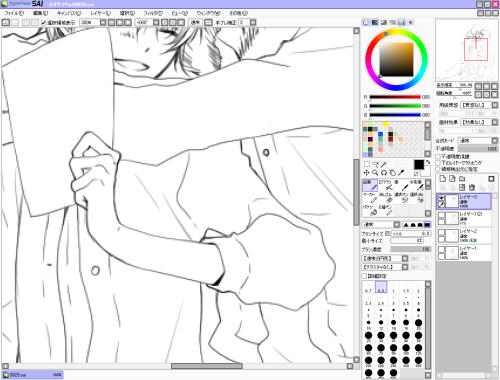Click the red R color slider
Image resolution: width=500 pixels, height=380 pixels.
(395, 97)
